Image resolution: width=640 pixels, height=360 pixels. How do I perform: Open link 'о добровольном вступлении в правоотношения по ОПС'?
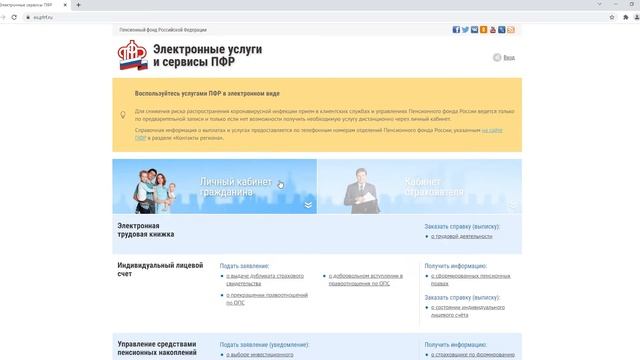point(366,280)
